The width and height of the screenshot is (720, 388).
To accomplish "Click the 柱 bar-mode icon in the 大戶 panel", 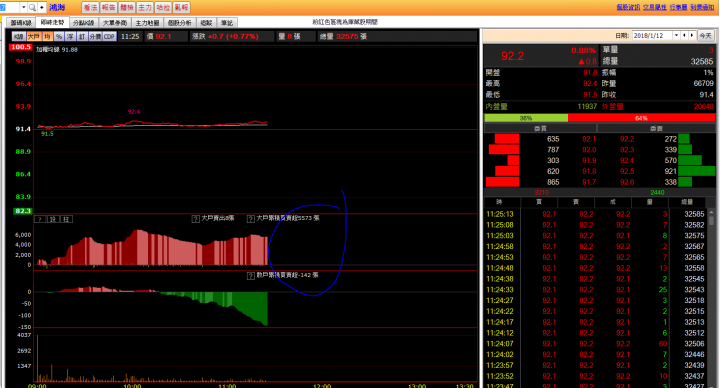I will pyautogui.click(x=66, y=219).
